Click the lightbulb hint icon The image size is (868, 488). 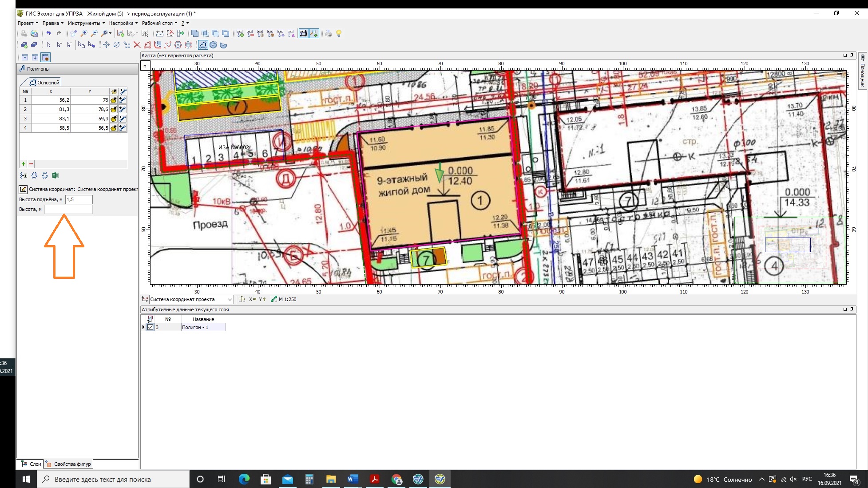[x=339, y=33]
